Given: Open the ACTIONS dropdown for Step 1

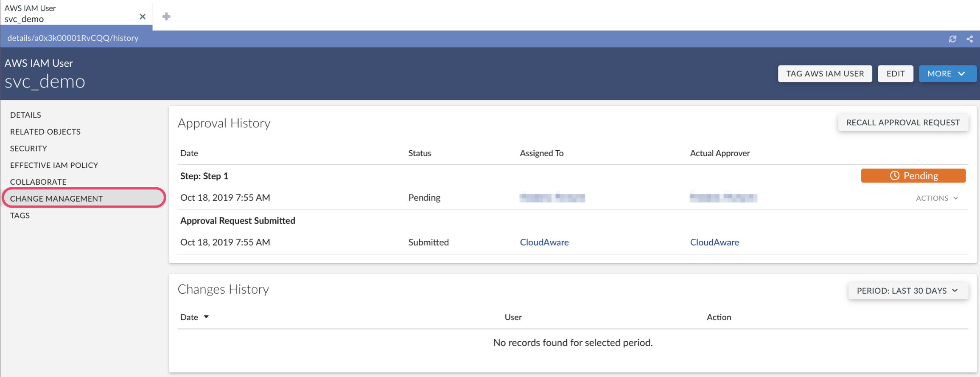Looking at the screenshot, I should (937, 198).
